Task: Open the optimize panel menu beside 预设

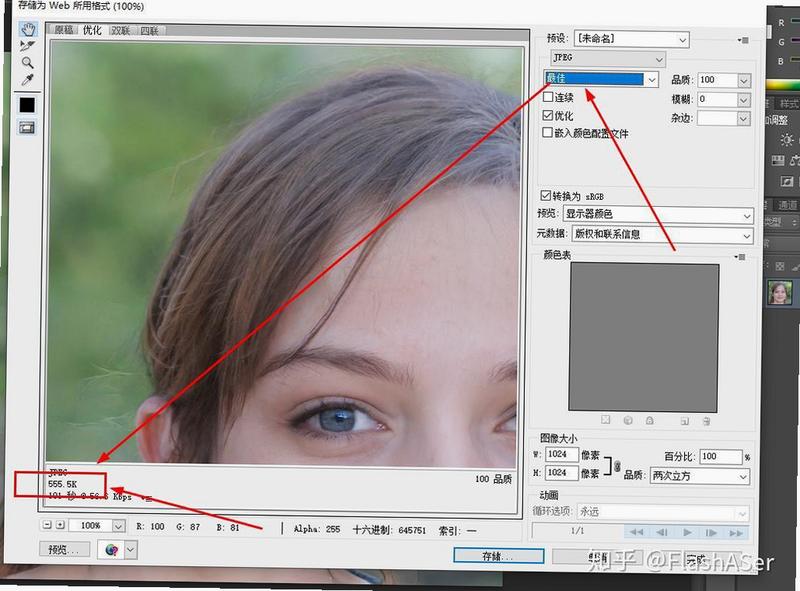Action: (x=743, y=40)
